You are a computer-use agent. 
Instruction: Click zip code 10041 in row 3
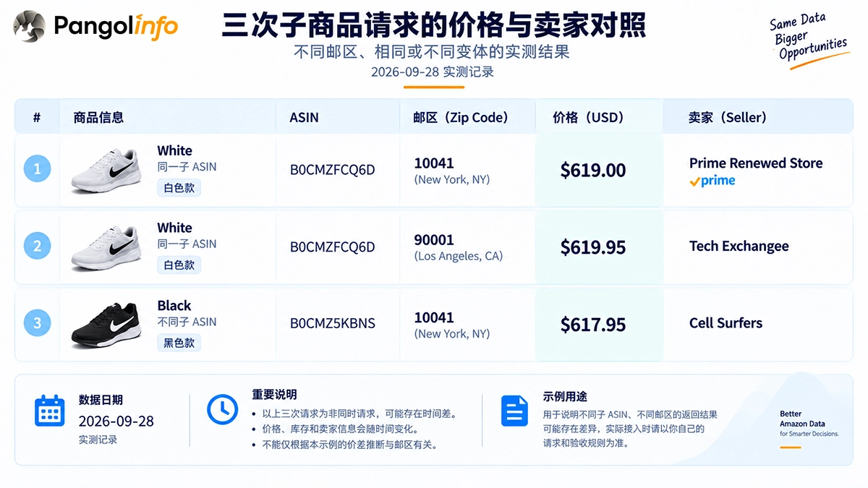[434, 317]
